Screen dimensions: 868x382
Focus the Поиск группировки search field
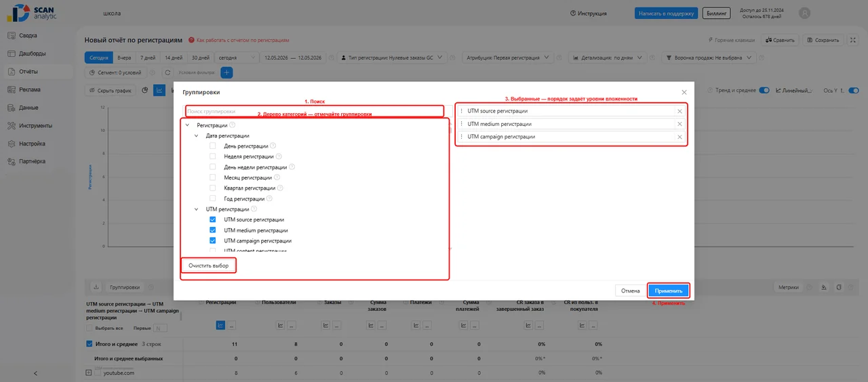[315, 111]
